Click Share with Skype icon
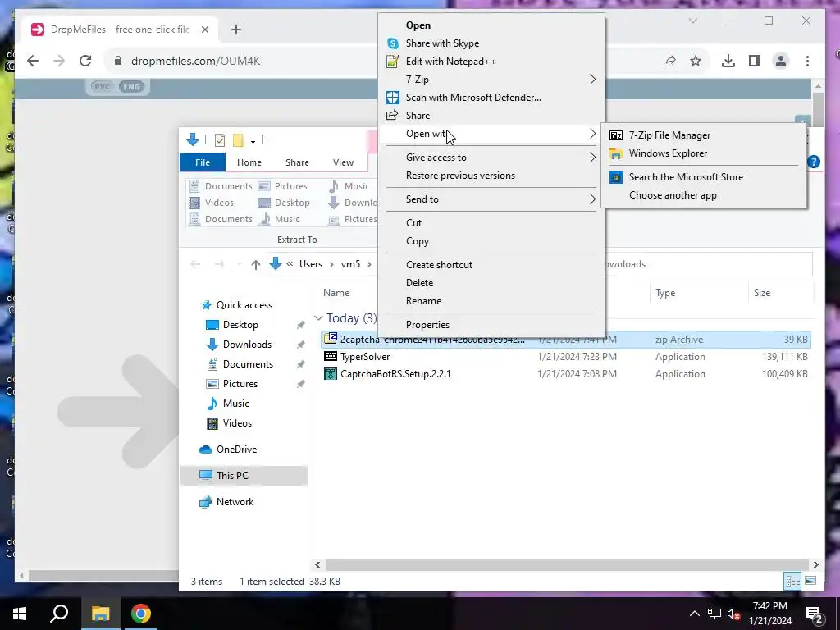840x630 pixels. pyautogui.click(x=393, y=43)
